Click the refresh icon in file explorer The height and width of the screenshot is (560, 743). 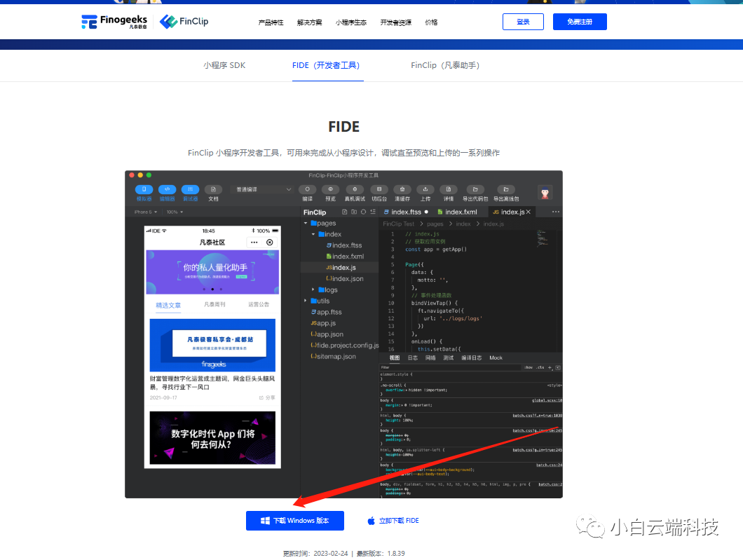point(364,212)
